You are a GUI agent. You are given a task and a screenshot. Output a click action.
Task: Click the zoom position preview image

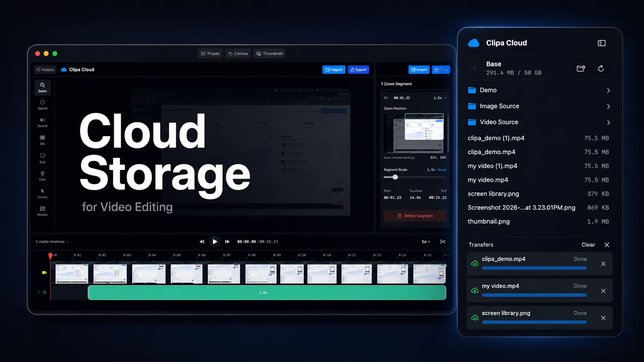[415, 133]
